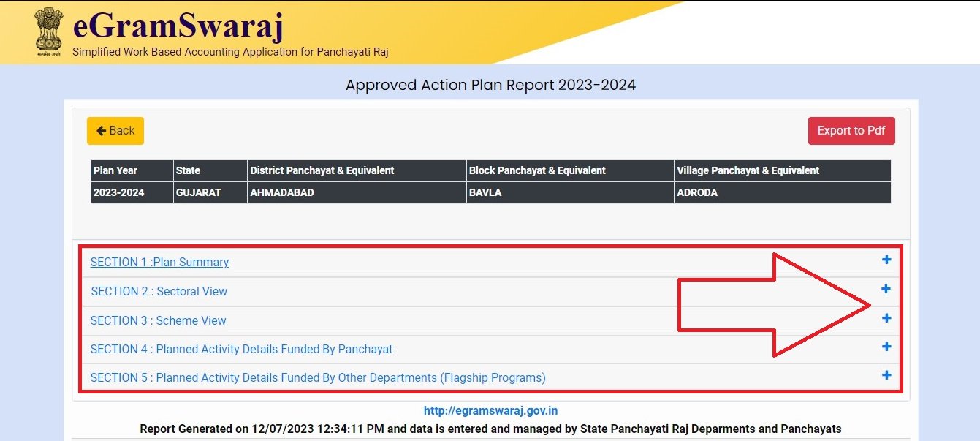
Task: Select District Panchayat & Equivalent header
Action: (x=357, y=170)
